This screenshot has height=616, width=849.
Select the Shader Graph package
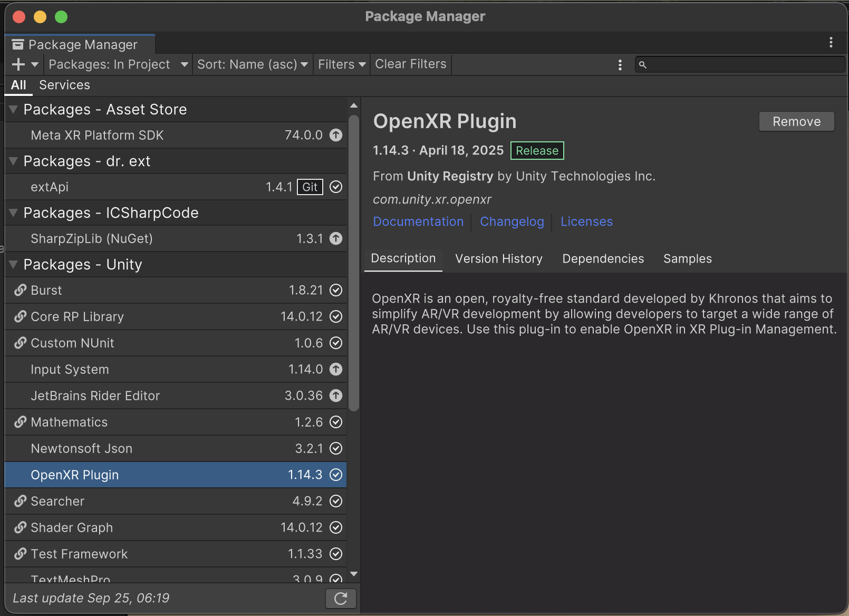[176, 528]
